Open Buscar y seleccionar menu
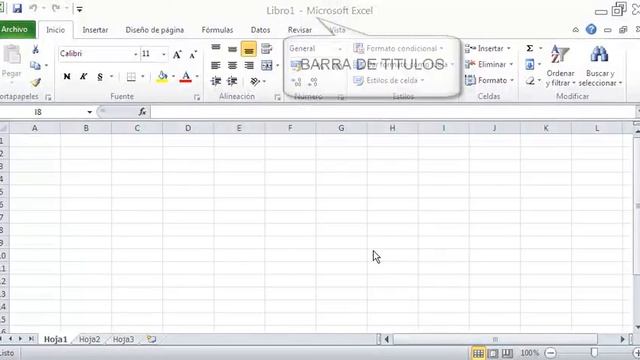Screen dimensions: 640x360 pos(600,65)
